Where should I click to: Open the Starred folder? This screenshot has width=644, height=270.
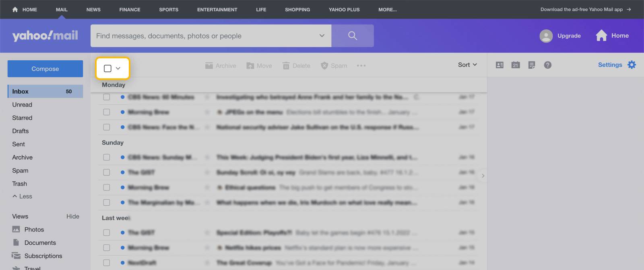click(22, 118)
